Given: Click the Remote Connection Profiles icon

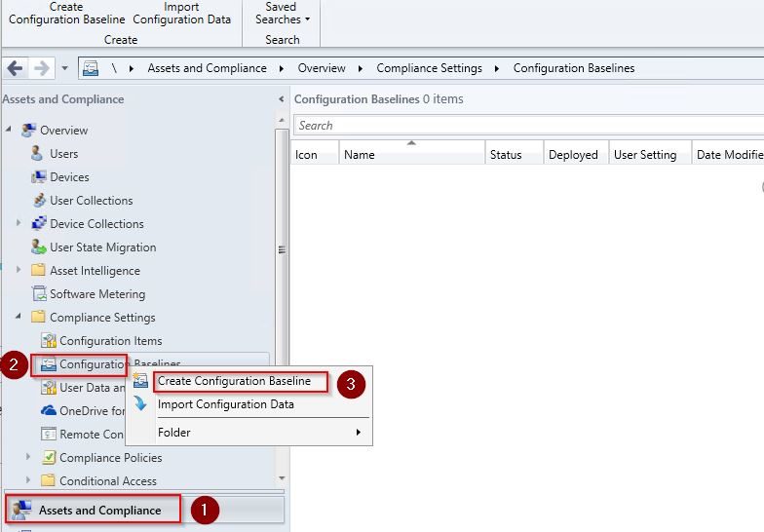Looking at the screenshot, I should (x=49, y=434).
